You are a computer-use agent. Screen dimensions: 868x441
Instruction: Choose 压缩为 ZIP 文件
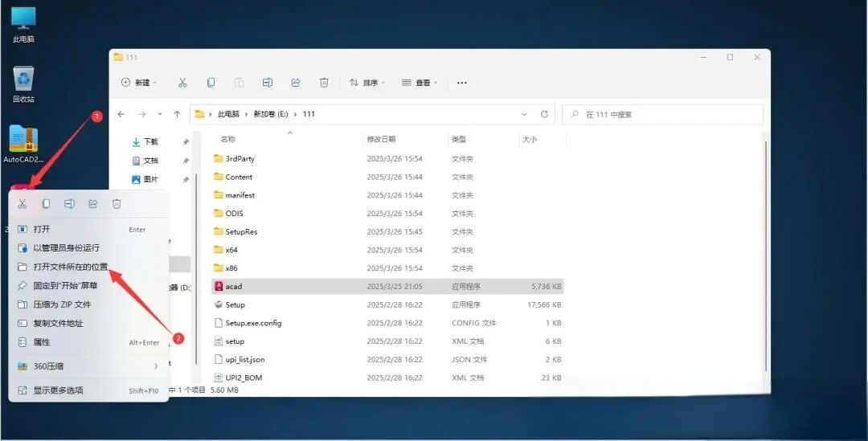click(88, 304)
